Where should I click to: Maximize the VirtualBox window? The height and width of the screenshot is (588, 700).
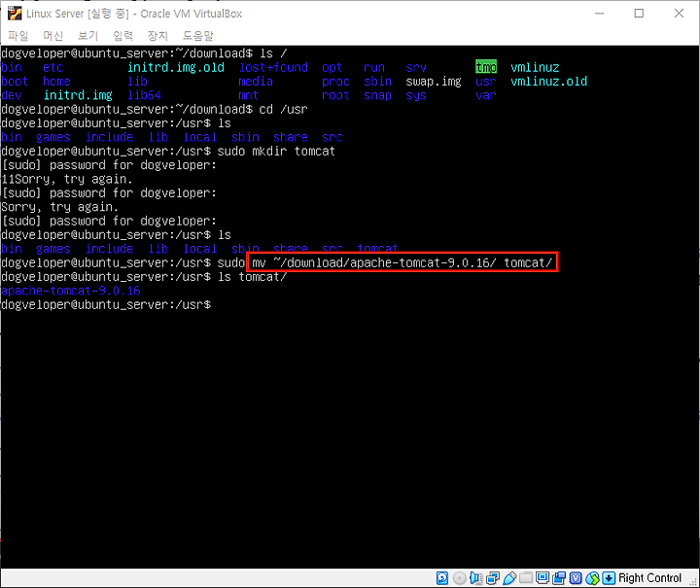point(640,14)
